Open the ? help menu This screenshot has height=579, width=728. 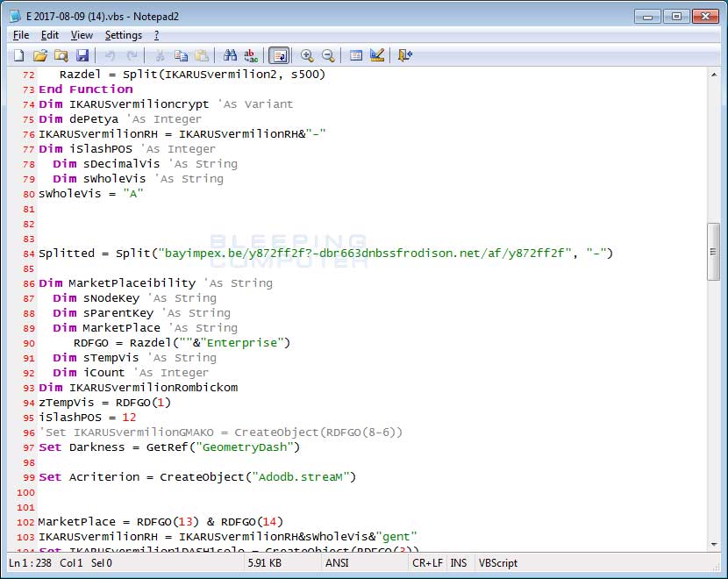(x=156, y=35)
